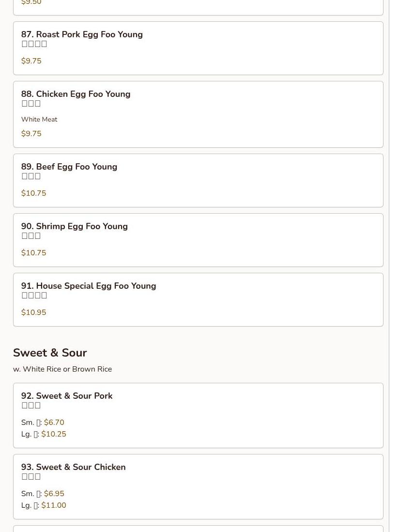The width and height of the screenshot is (399, 532).
Task: Pick the large Sweet & Sour Pork $10.25
Action: pos(53,434)
